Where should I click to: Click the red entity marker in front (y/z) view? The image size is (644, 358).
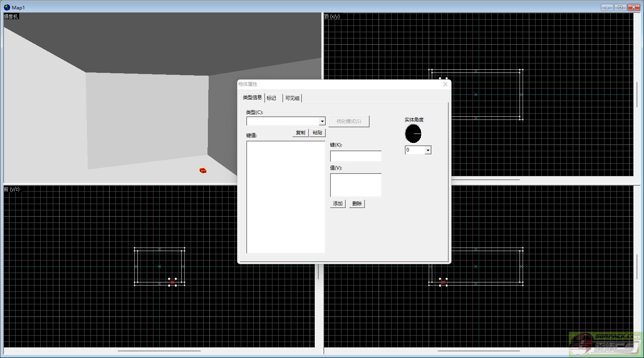click(172, 282)
